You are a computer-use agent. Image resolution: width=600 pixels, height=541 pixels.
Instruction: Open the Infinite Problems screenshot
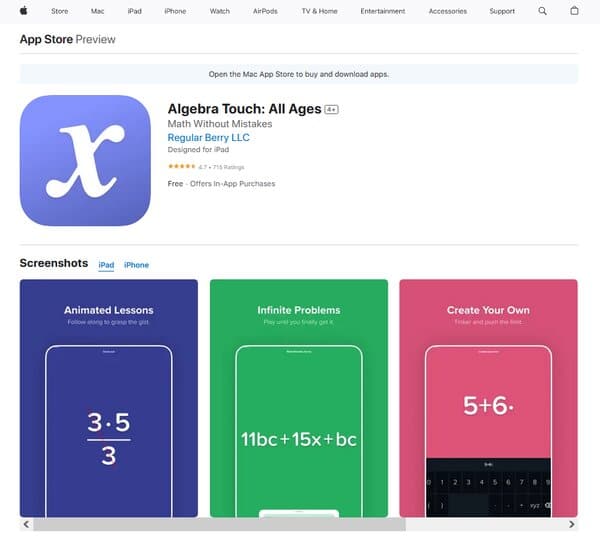(x=299, y=398)
